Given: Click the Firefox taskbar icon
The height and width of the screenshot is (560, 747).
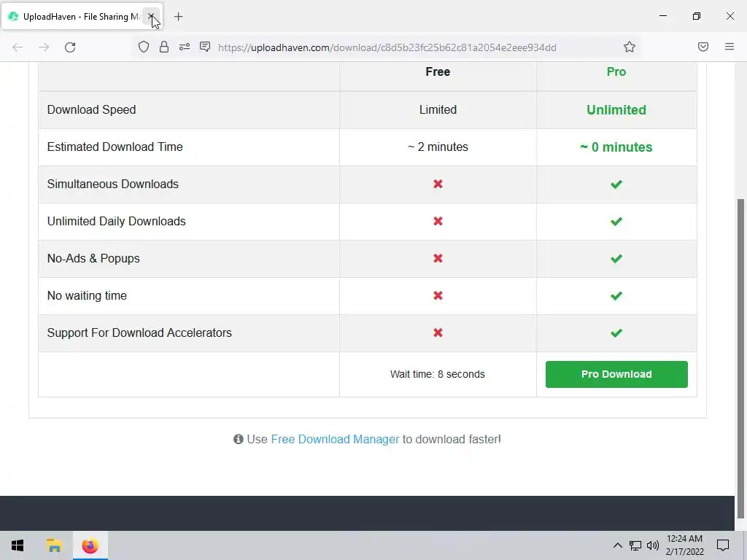Looking at the screenshot, I should click(x=90, y=545).
